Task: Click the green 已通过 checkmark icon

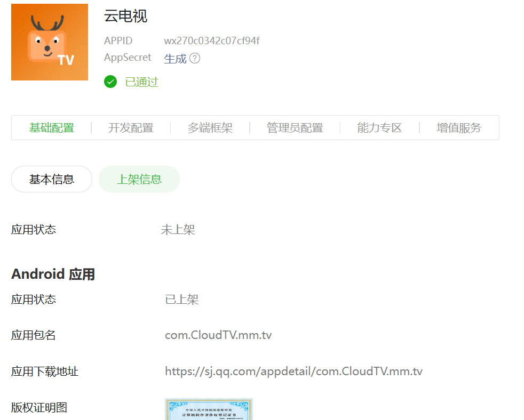Action: point(110,82)
